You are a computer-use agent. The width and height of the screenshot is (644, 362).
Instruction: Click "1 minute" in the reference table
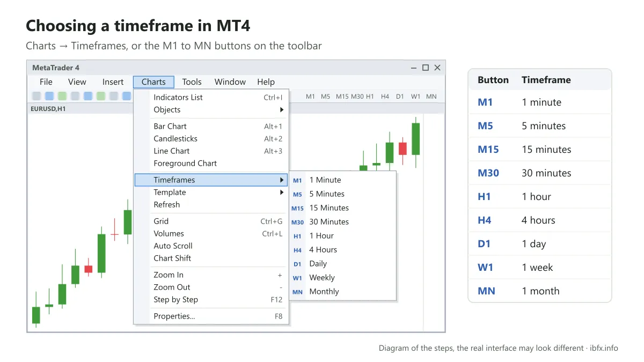541,102
